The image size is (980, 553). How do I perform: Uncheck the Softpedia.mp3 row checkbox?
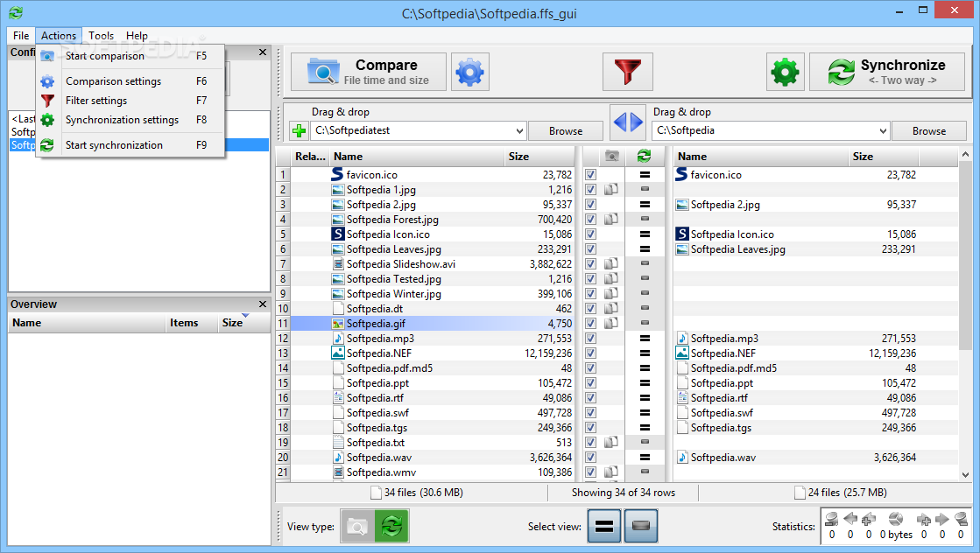(x=590, y=338)
